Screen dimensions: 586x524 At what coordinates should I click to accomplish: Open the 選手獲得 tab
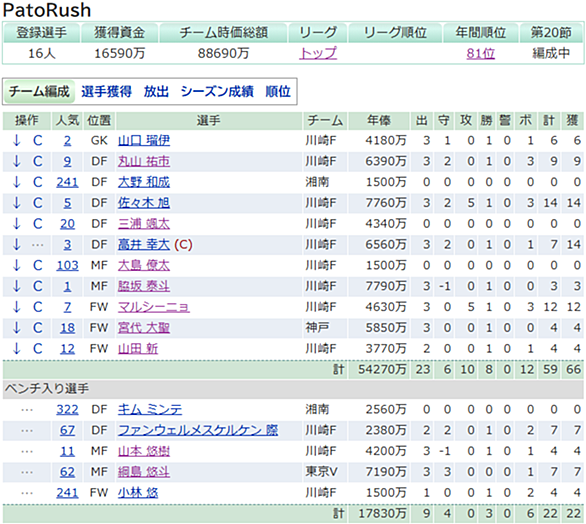pyautogui.click(x=107, y=92)
